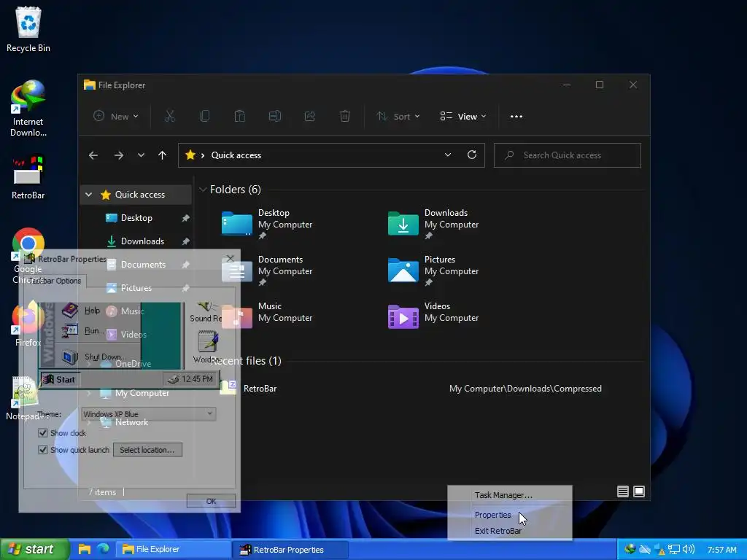Open the New dropdown in File Explorer

coord(116,116)
